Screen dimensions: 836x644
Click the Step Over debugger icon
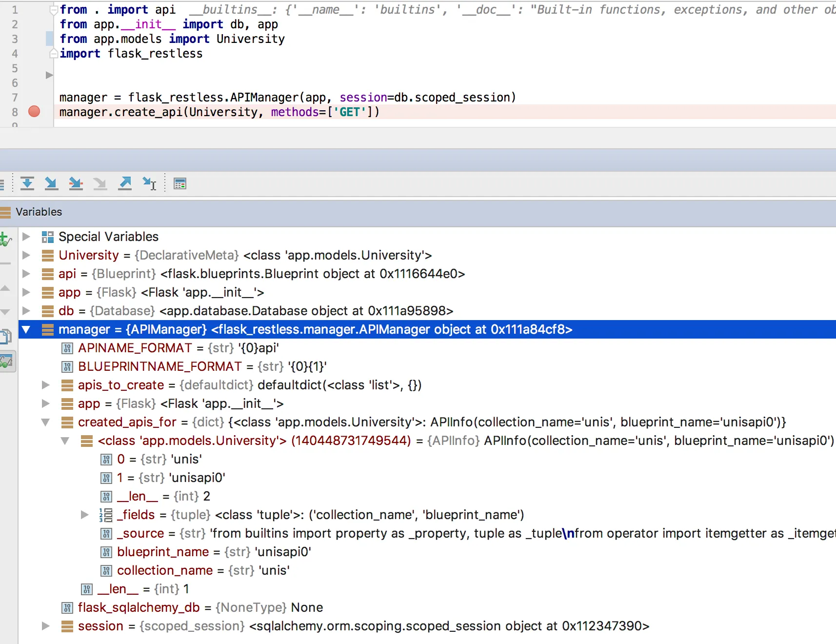[x=27, y=184]
